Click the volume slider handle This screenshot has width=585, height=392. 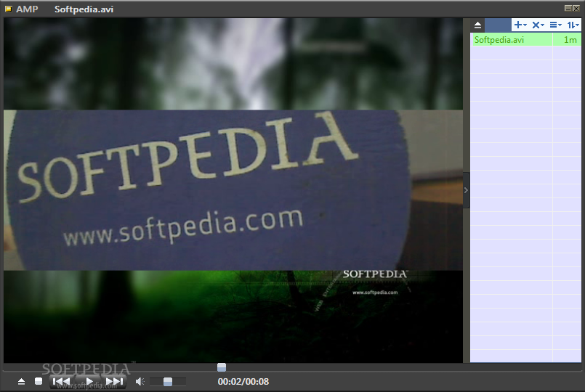pyautogui.click(x=168, y=382)
